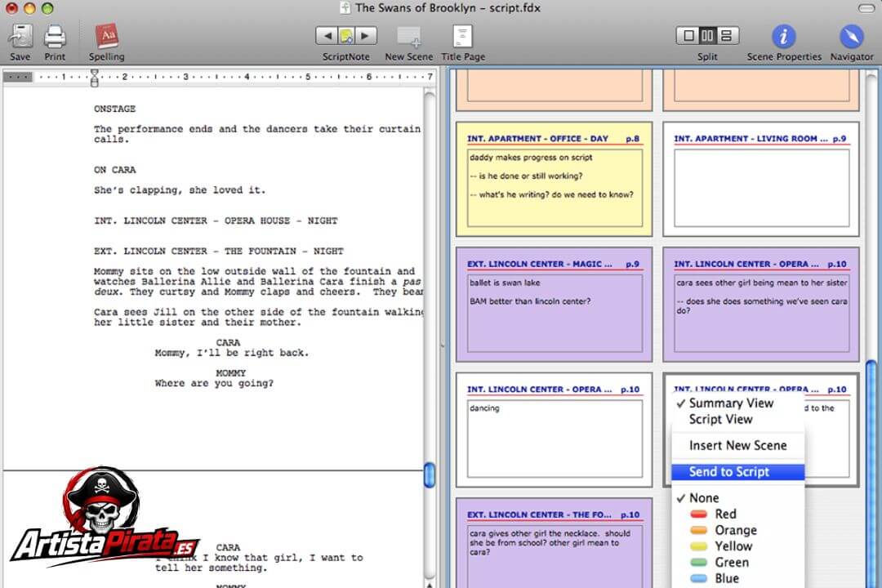Click the ON CARA shot line
Image resolution: width=882 pixels, height=588 pixels.
click(115, 169)
